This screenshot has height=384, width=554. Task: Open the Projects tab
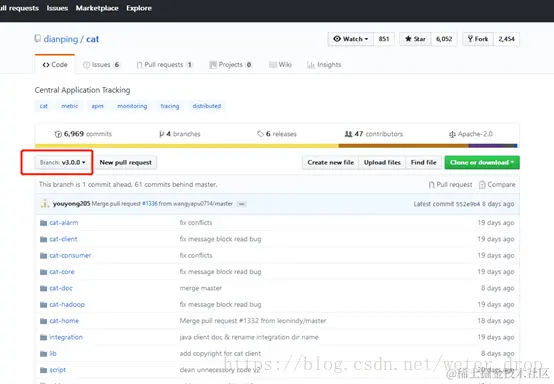pyautogui.click(x=231, y=65)
